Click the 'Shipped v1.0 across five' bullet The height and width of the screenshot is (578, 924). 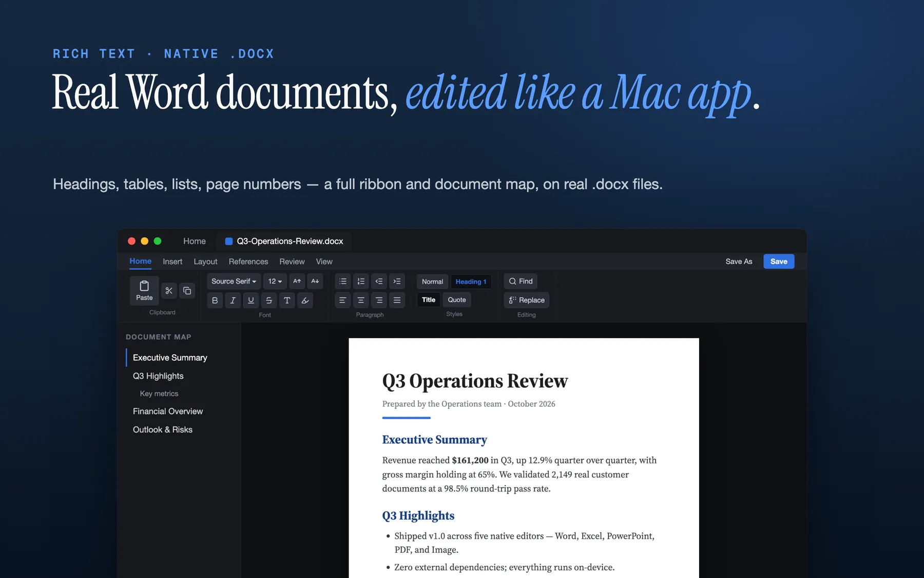click(524, 543)
